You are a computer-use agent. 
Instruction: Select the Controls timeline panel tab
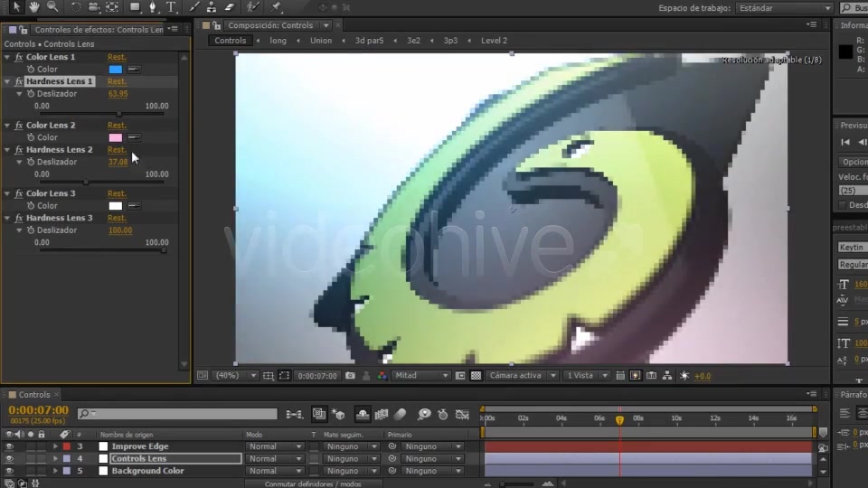(34, 395)
